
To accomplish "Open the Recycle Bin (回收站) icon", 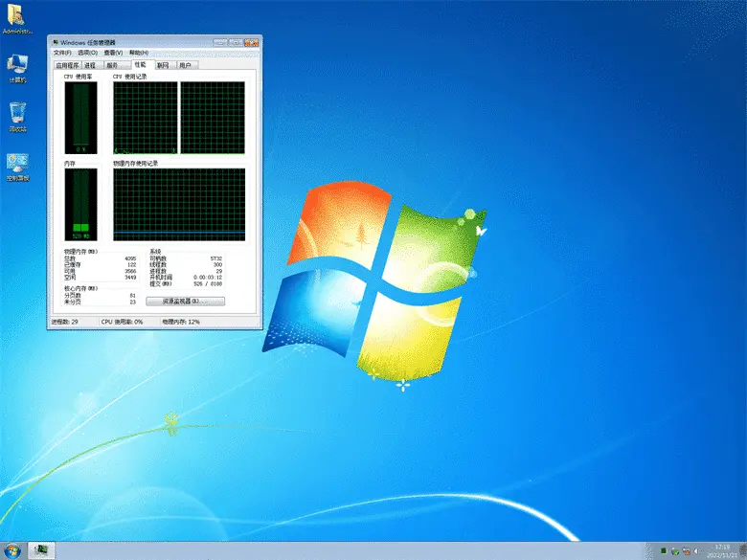I will (17, 116).
